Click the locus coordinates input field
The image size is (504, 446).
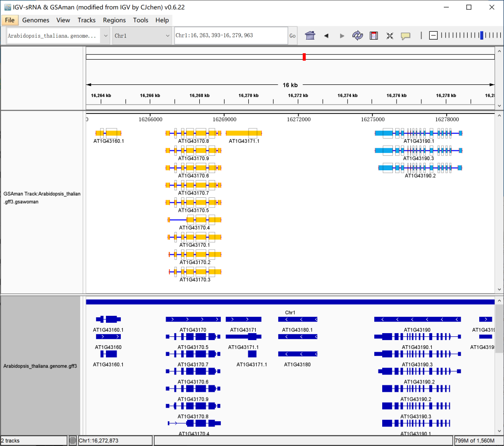point(231,36)
